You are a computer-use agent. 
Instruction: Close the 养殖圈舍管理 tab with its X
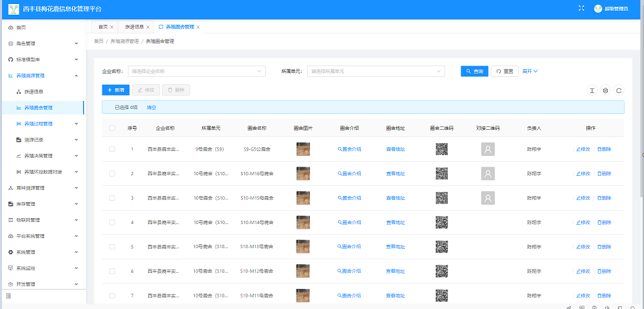198,27
